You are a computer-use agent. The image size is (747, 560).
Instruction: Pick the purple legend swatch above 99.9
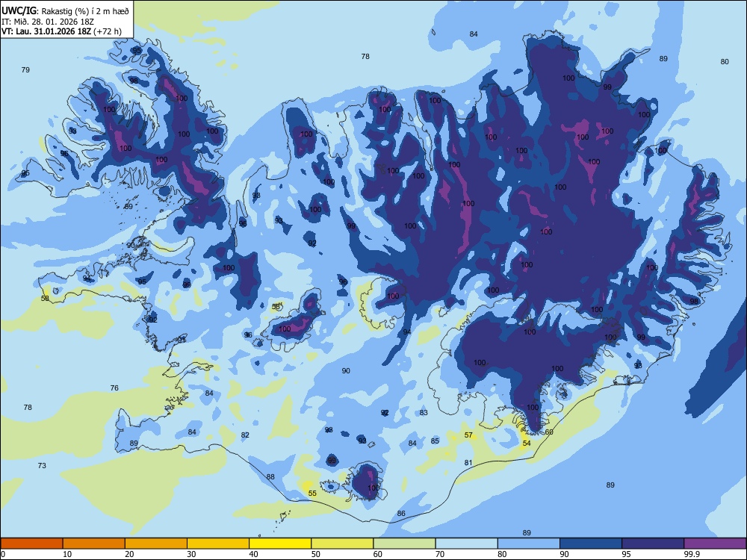click(715, 544)
